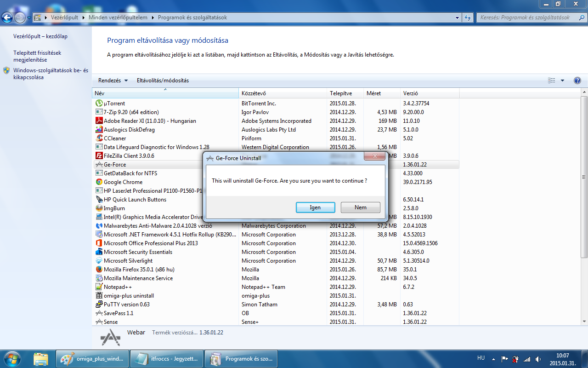The height and width of the screenshot is (368, 588).
Task: Click the Control Panel search field
Action: [x=524, y=17]
